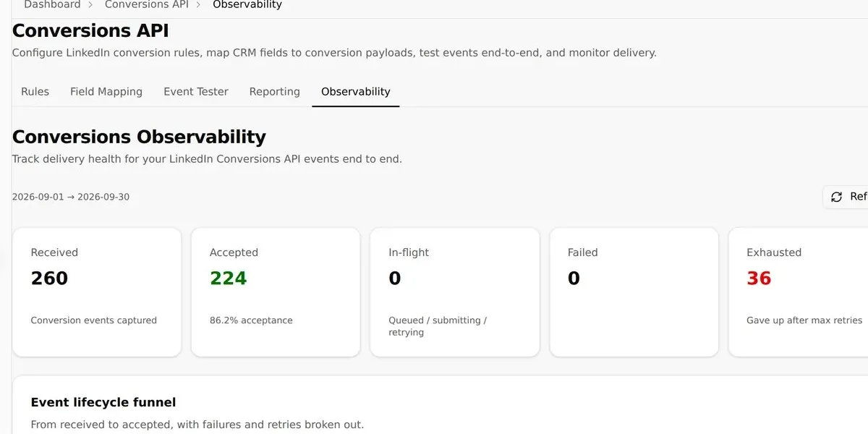Click the 'Conversions API' page title
868x434 pixels.
point(90,30)
